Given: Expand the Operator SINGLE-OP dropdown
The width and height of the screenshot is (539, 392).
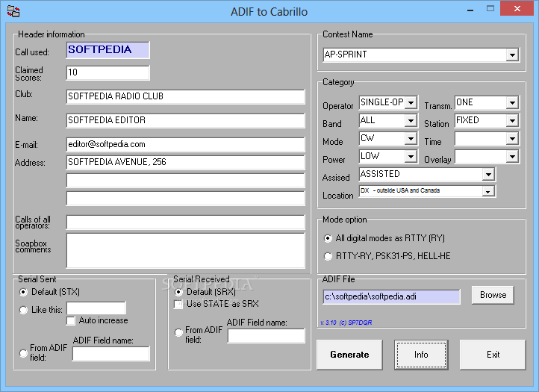Looking at the screenshot, I should (x=411, y=102).
